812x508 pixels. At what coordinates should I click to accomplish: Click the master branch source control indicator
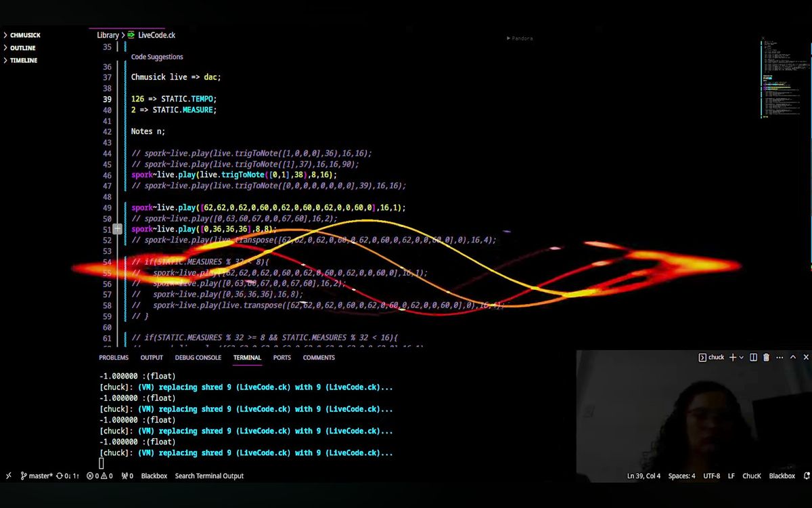[x=36, y=475]
